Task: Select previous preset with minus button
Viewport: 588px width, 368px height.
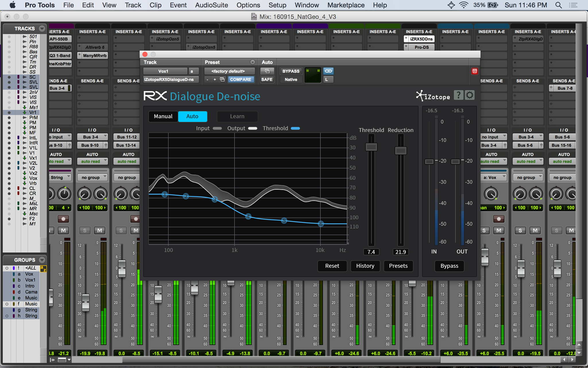Action: pyautogui.click(x=207, y=80)
